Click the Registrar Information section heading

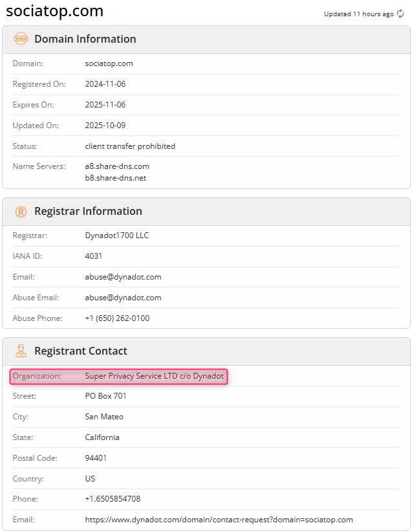pos(88,212)
